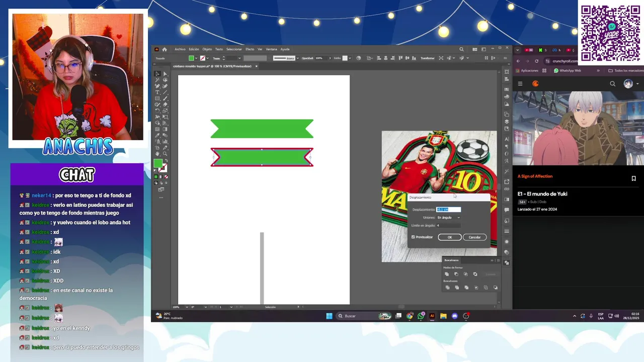Click Cancelar in the Desplazamiento dialog

[475, 237]
